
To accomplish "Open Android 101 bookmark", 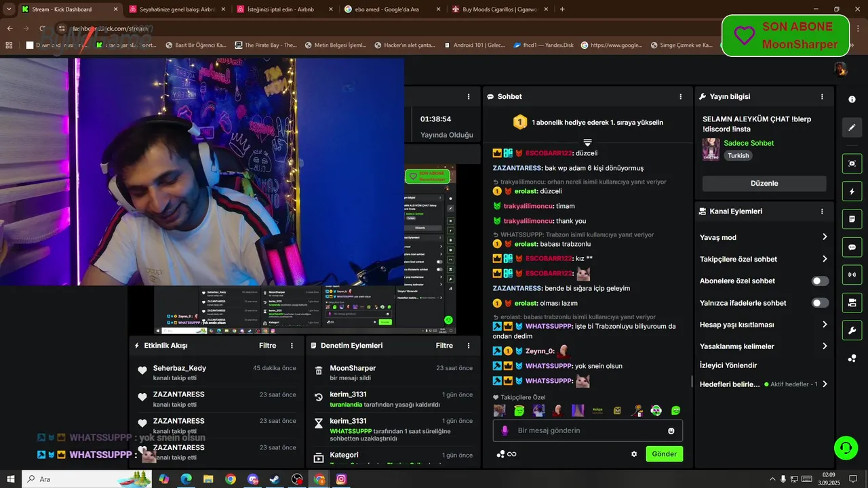I will (475, 45).
